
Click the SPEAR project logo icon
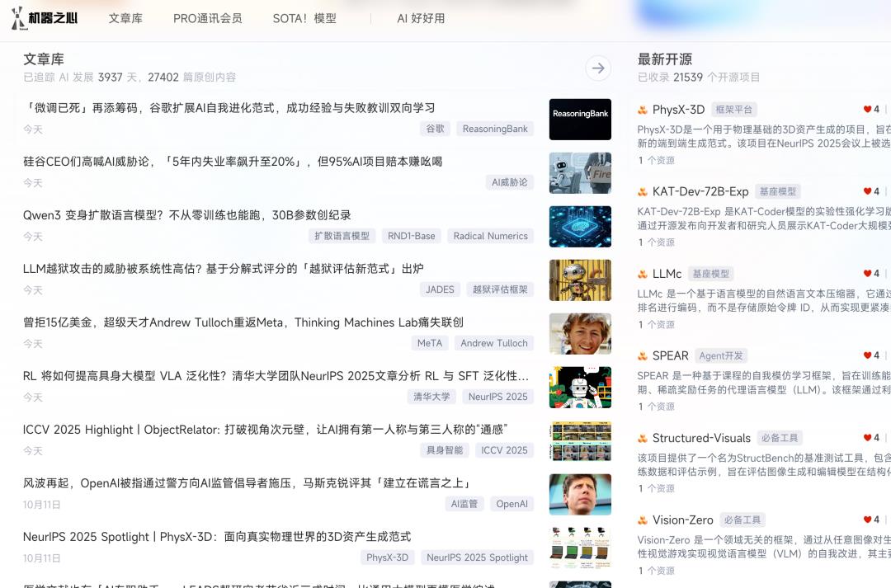tap(643, 356)
